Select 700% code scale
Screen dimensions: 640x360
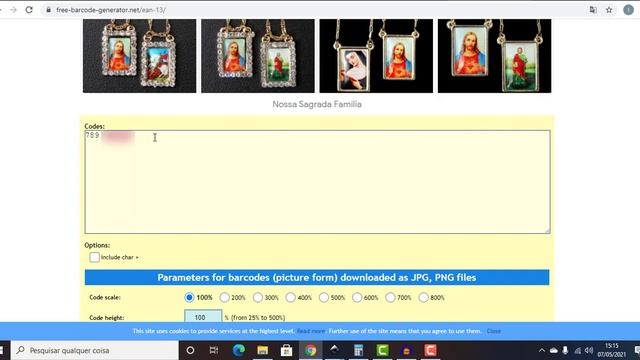(x=390, y=298)
